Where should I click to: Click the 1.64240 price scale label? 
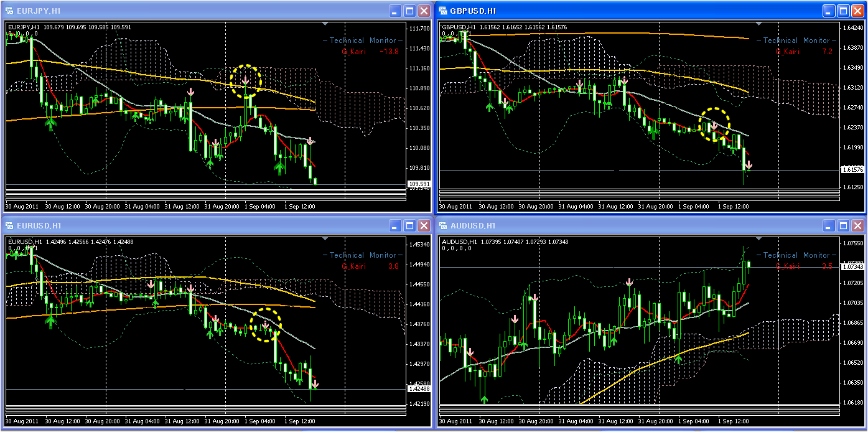(853, 28)
